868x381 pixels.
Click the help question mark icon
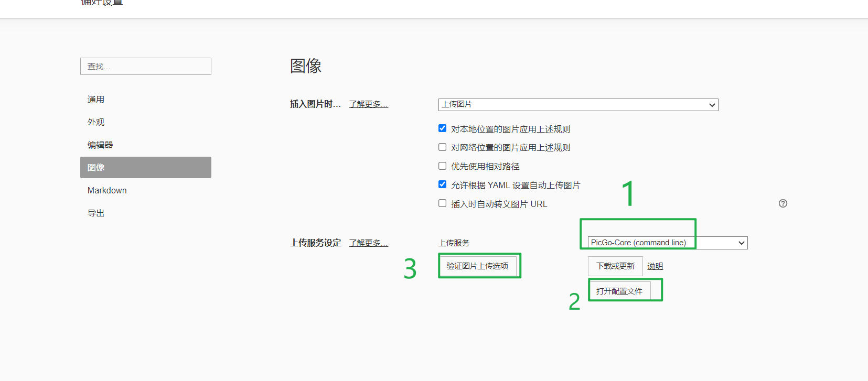(x=783, y=203)
